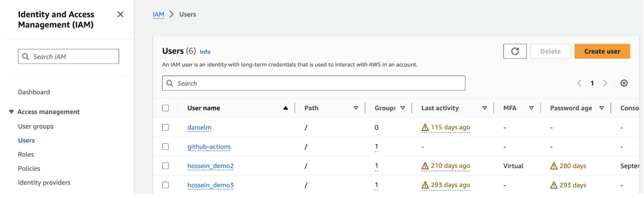644x198 pixels.
Task: Go to next page of users
Action: tap(605, 83)
